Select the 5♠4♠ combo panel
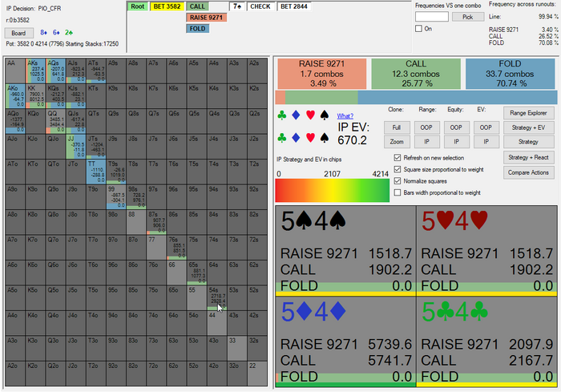 pyautogui.click(x=345, y=251)
